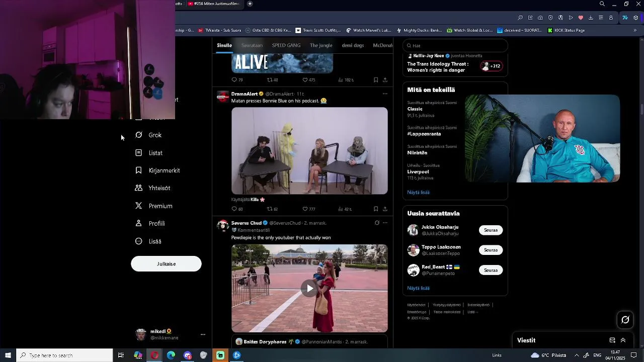Open the Windows Start menu
Viewport: 644px width, 362px height.
pos(8,355)
